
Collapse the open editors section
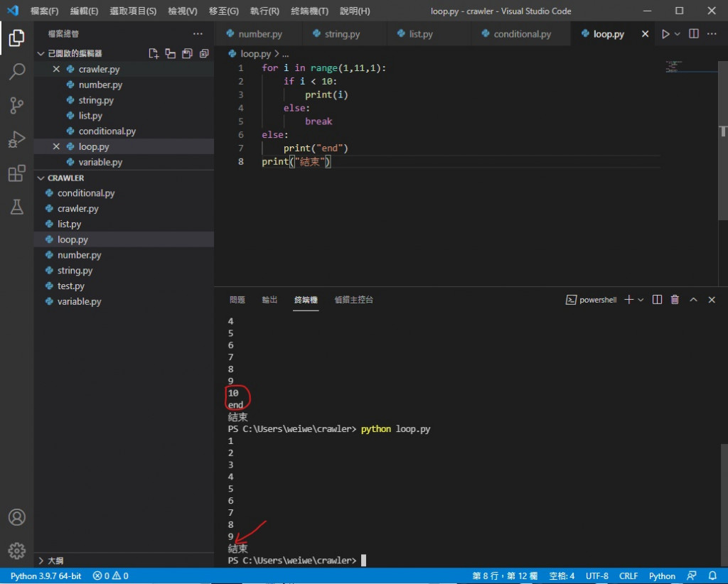pos(41,54)
